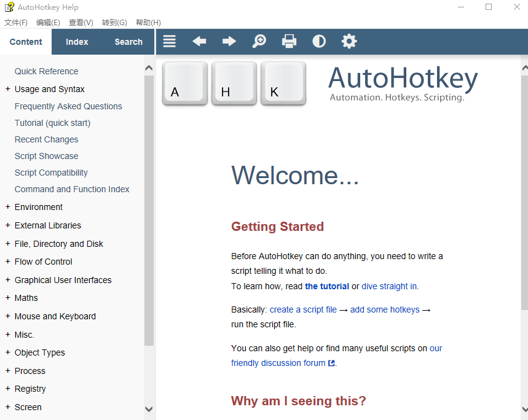
Task: Click the AutoHotkey logo keys image
Action: 234,84
